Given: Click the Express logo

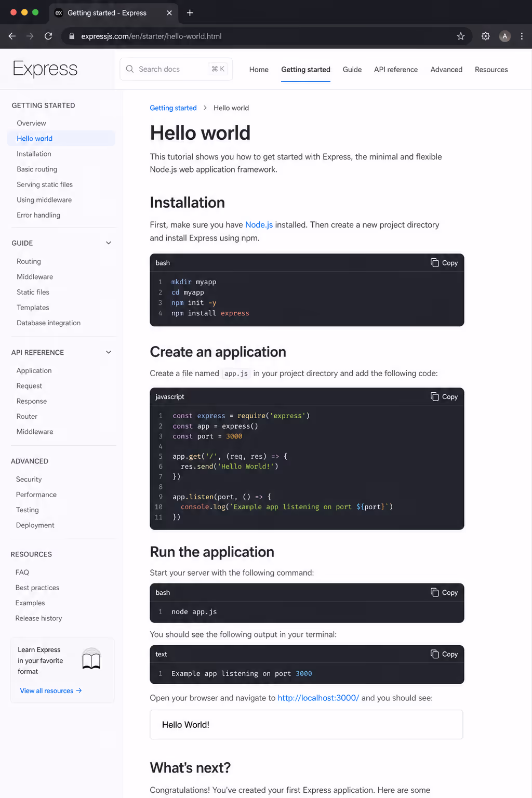Looking at the screenshot, I should (x=45, y=69).
